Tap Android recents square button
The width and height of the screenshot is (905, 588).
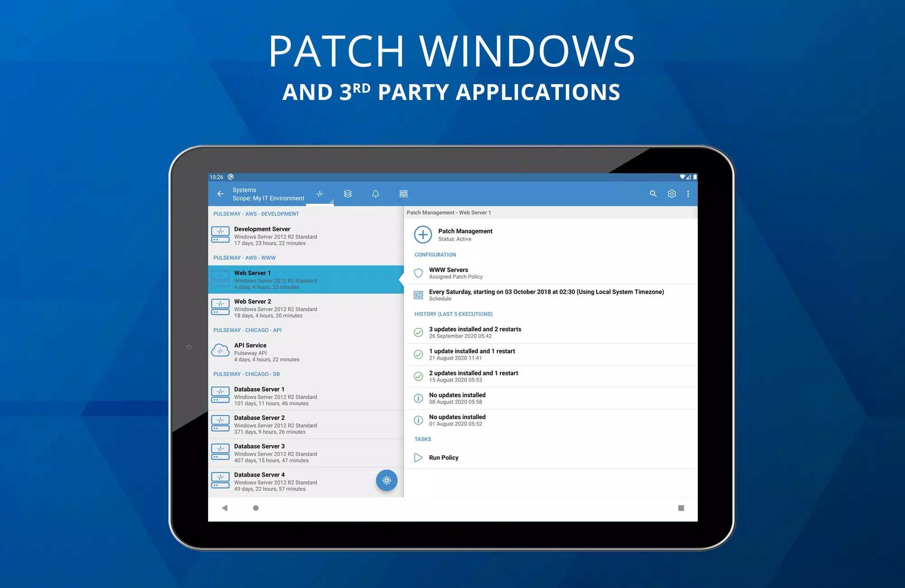pos(681,508)
